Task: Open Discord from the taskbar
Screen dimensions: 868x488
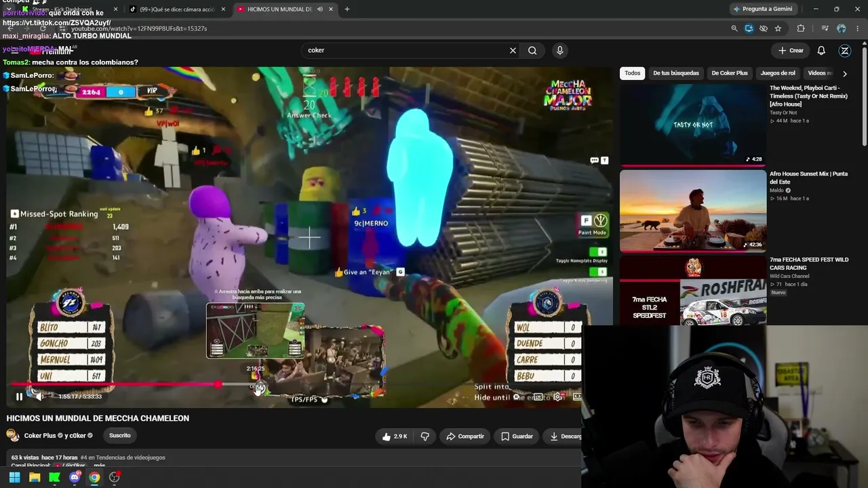Action: 75,477
